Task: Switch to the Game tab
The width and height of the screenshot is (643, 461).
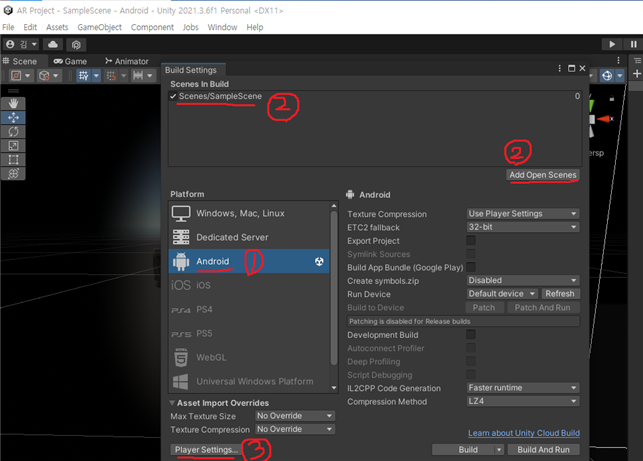Action: (70, 61)
